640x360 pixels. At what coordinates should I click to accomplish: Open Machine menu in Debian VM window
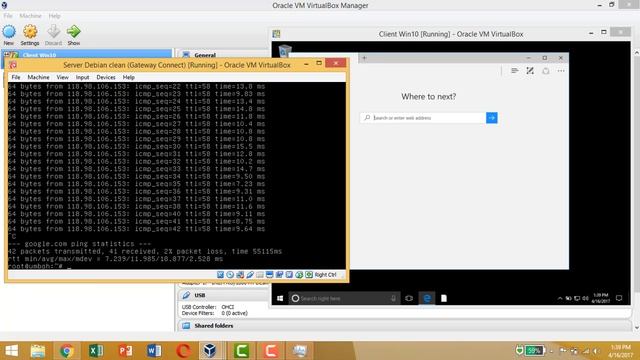tap(38, 77)
